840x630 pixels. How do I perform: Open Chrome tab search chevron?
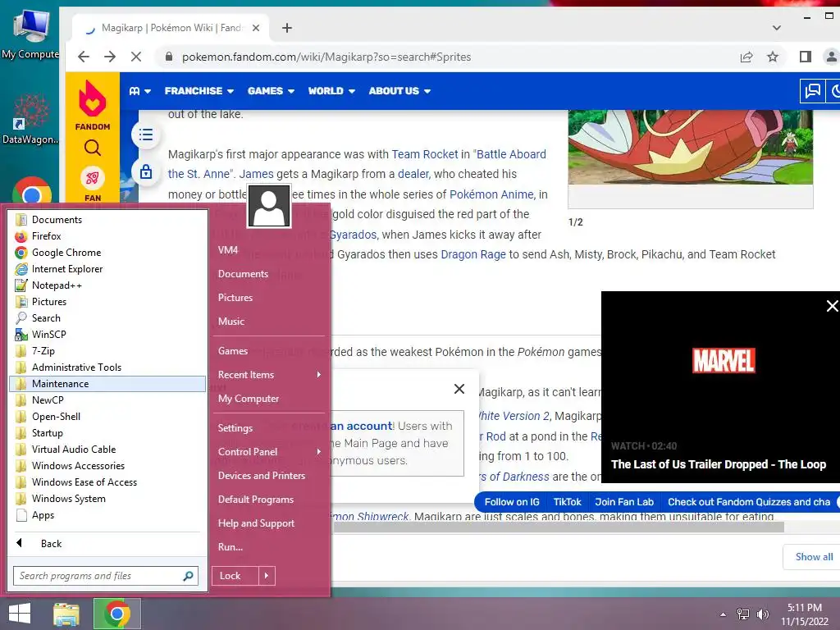tap(776, 28)
